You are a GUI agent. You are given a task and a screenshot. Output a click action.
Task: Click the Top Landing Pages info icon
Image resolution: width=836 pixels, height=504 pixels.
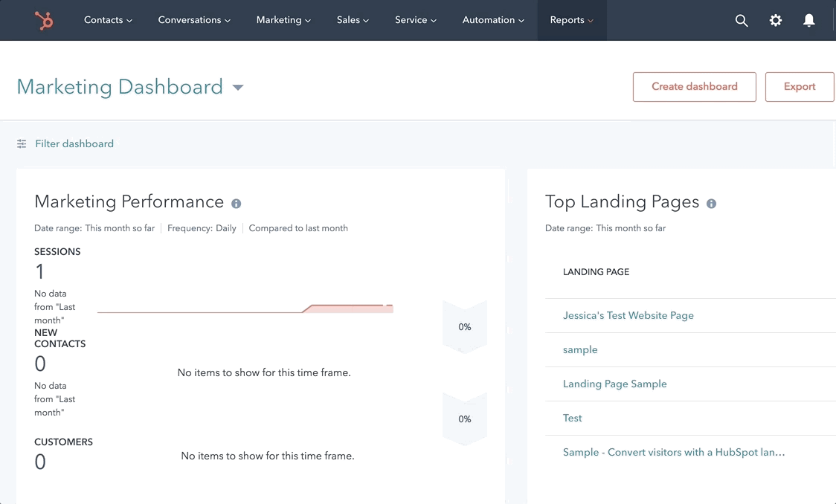pos(711,204)
